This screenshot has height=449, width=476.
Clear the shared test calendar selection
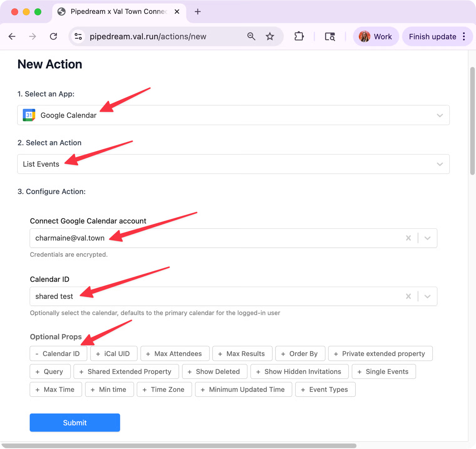click(408, 296)
